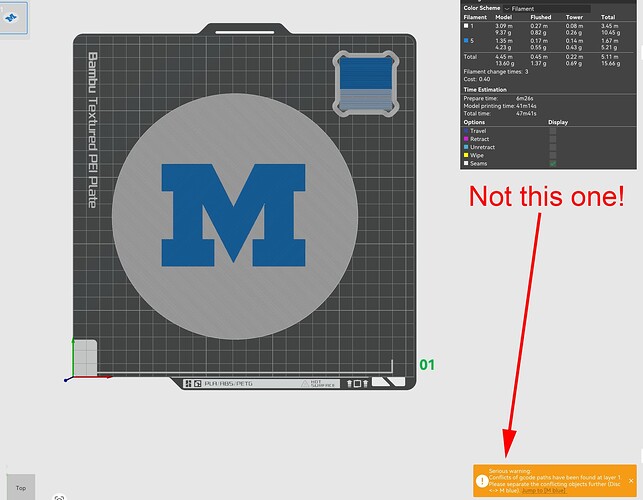Image resolution: width=643 pixels, height=500 pixels.
Task: Enable the Wipe display checkbox
Action: click(x=553, y=155)
